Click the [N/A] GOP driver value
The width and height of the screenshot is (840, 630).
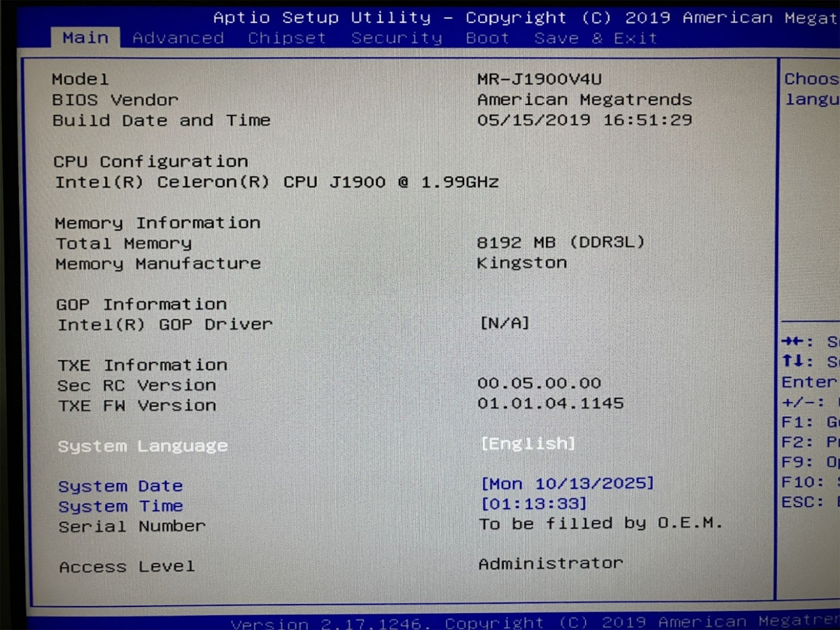tap(505, 323)
